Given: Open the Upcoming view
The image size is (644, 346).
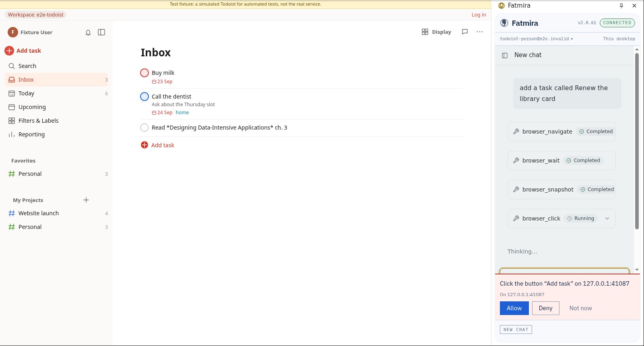Looking at the screenshot, I should coord(56,107).
